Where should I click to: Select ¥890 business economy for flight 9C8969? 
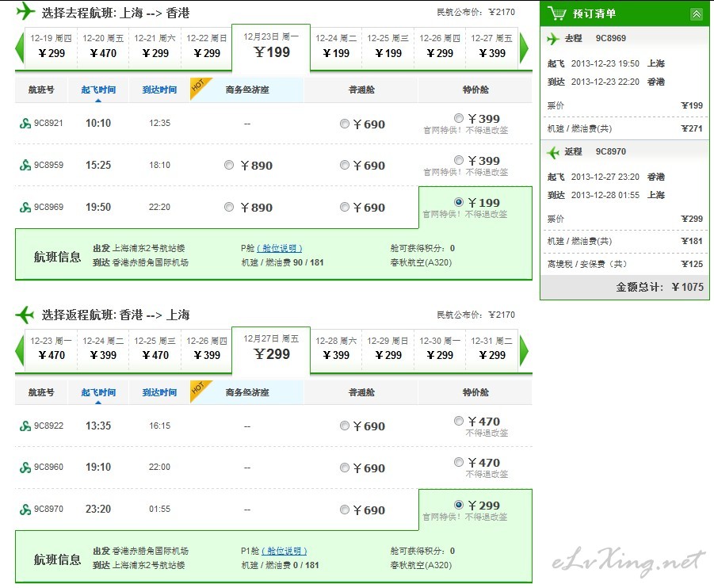(229, 208)
